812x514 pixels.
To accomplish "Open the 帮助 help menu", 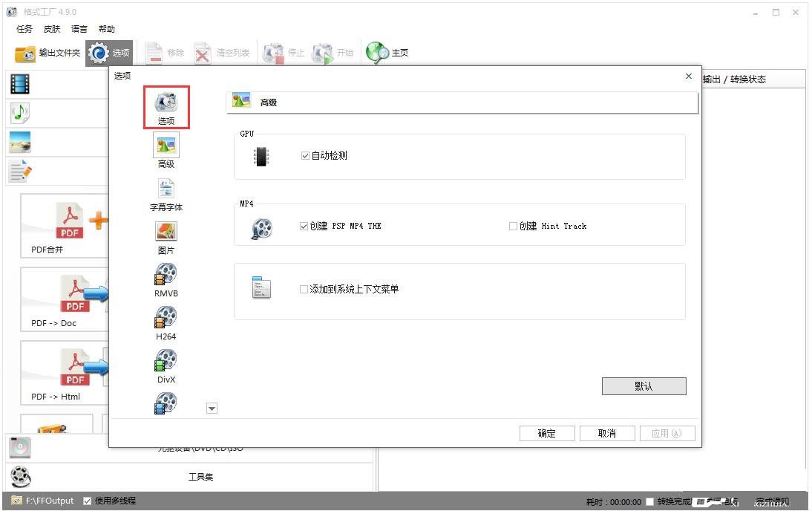I will point(107,29).
